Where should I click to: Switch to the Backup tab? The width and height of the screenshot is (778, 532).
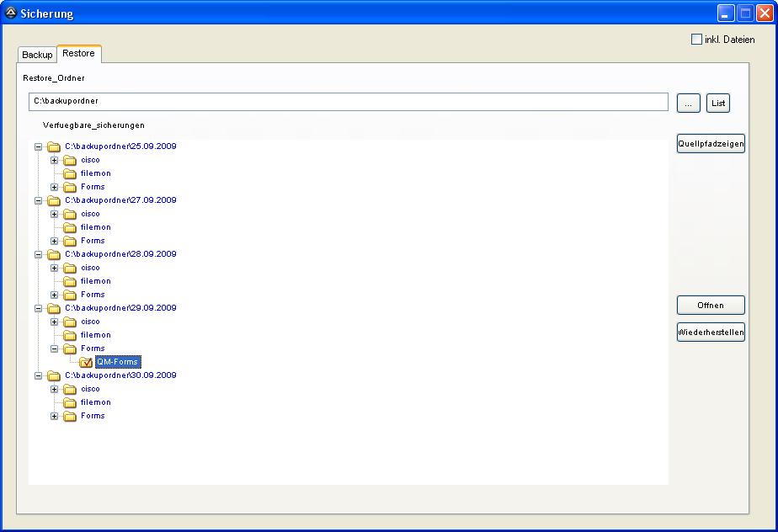click(x=37, y=55)
